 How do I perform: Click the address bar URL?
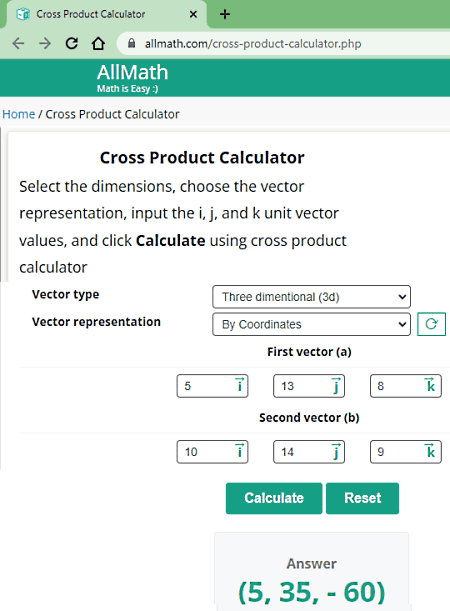click(x=253, y=44)
